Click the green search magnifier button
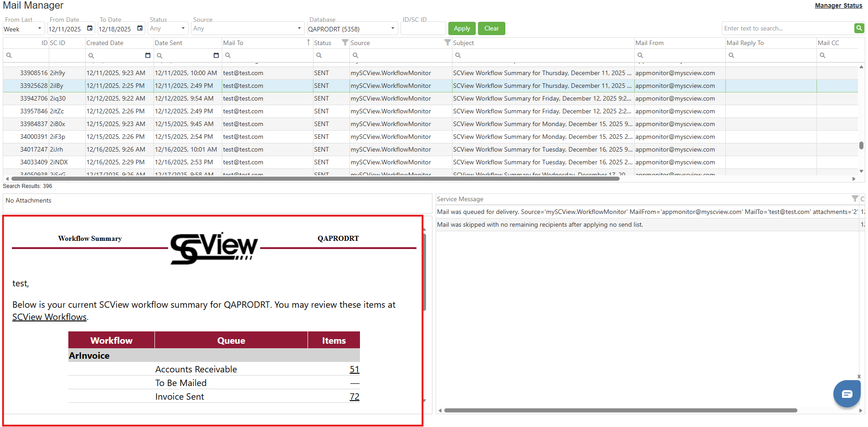Viewport: 868px width, 427px height. pos(859,28)
